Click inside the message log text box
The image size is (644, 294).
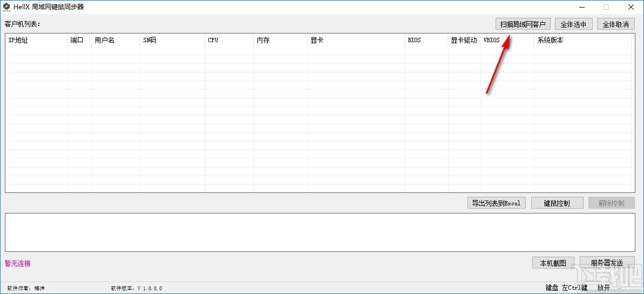320,232
